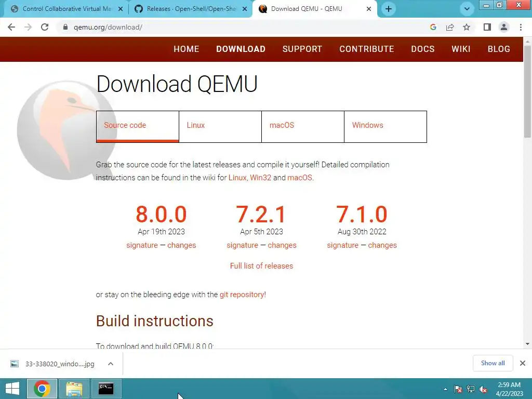Open SUPPORT in site navigation
Screen dimensions: 532x399
pyautogui.click(x=302, y=49)
